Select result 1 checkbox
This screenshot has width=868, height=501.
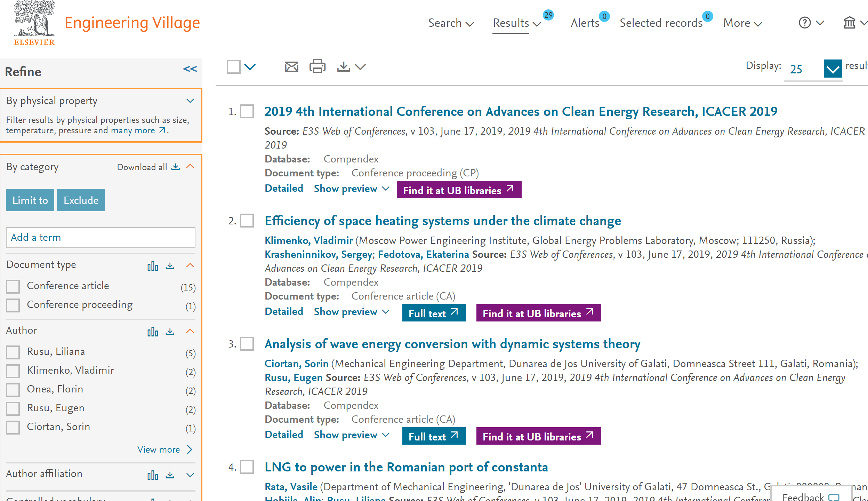pos(247,112)
